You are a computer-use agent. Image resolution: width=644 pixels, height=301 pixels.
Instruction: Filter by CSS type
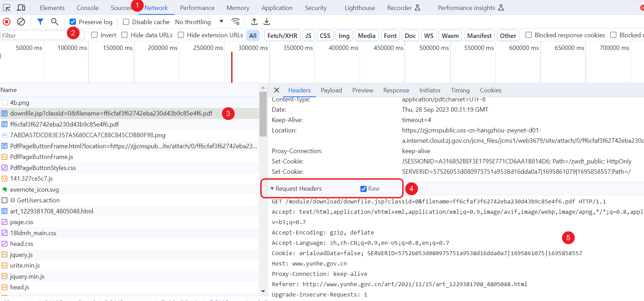325,36
